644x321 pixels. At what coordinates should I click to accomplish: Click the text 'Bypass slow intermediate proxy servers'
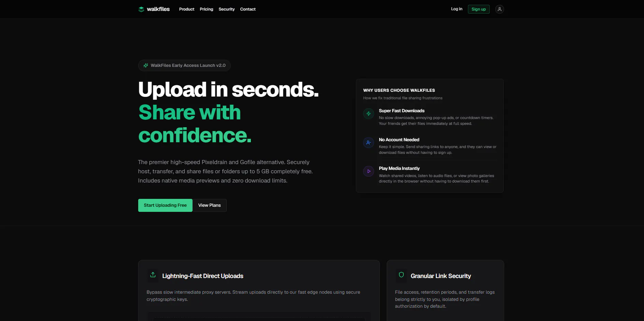pos(253,296)
